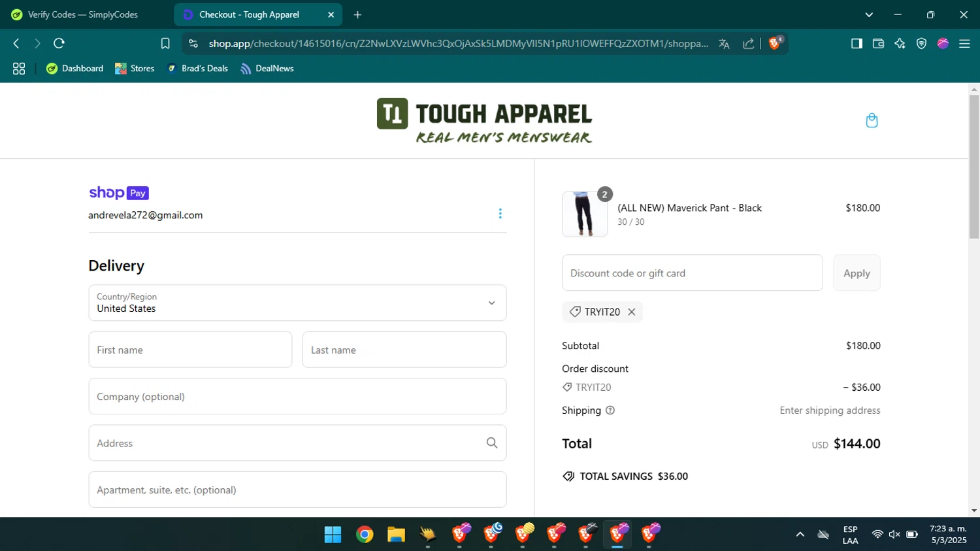Switch to Verify Codes SimplyCodes tab
This screenshot has height=551, width=980.
(85, 14)
